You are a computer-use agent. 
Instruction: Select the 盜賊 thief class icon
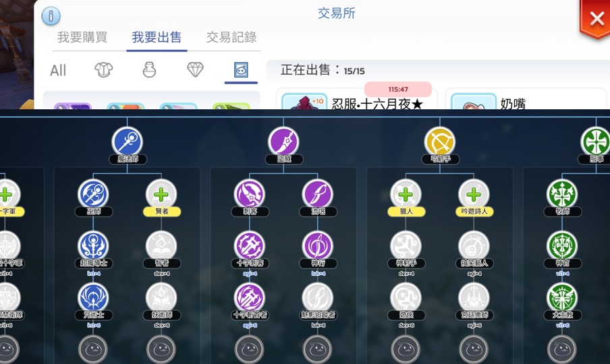pyautogui.click(x=283, y=142)
